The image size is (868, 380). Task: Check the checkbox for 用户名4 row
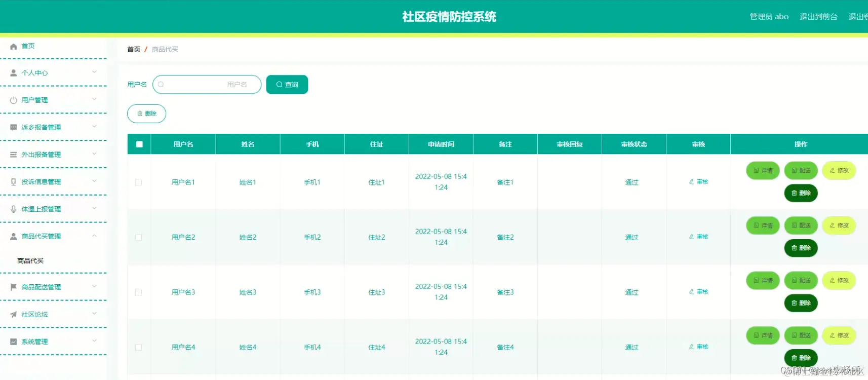point(138,347)
